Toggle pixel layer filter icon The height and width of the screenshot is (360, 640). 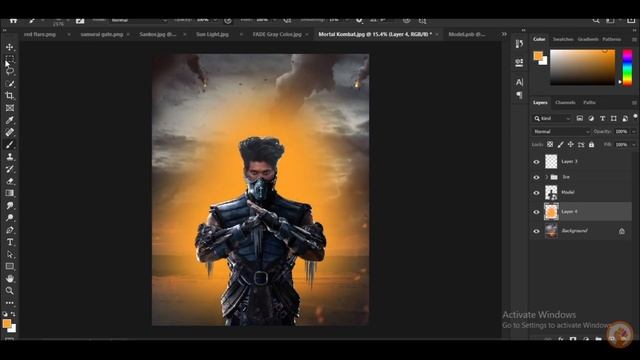pyautogui.click(x=580, y=118)
